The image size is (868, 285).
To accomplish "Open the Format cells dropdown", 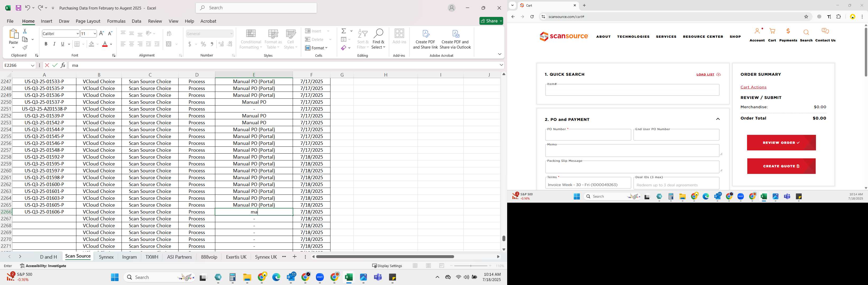I will point(316,48).
